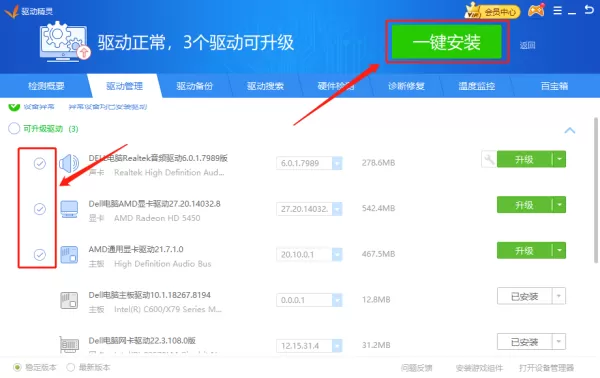Open the 打开设备管理器 link
This screenshot has height=378, width=600.
546,368
